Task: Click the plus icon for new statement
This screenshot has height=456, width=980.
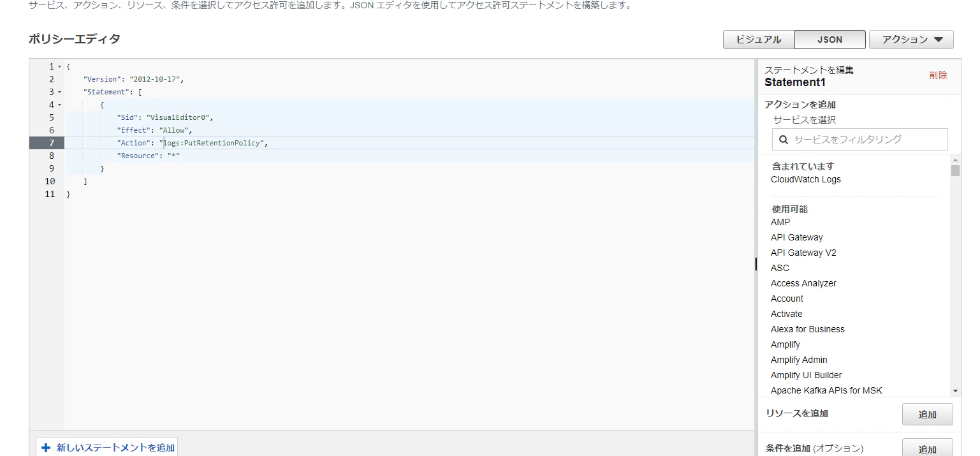Action: pos(46,448)
